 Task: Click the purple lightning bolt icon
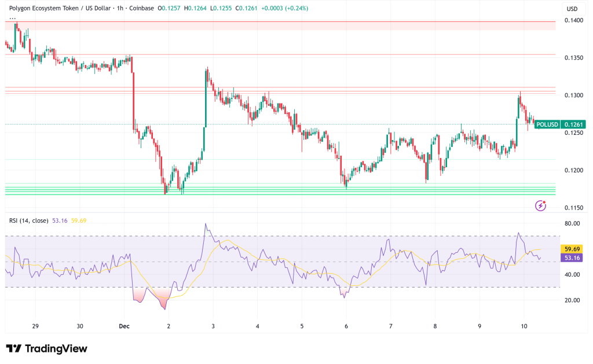[x=540, y=205]
